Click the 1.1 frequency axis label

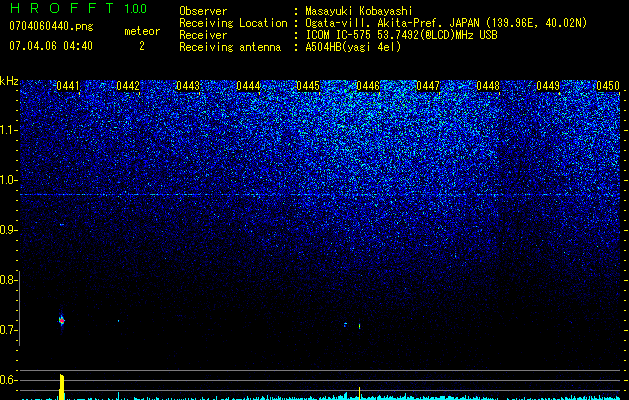tap(7, 130)
